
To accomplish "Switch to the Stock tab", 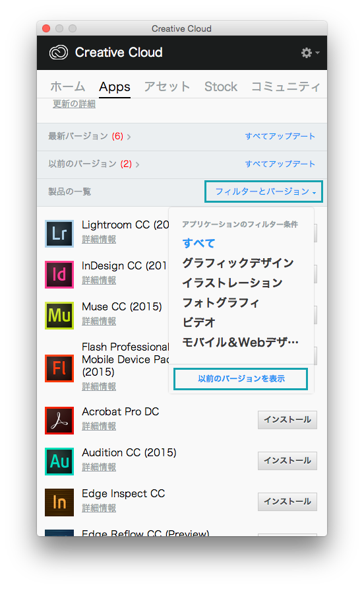I will tap(221, 87).
